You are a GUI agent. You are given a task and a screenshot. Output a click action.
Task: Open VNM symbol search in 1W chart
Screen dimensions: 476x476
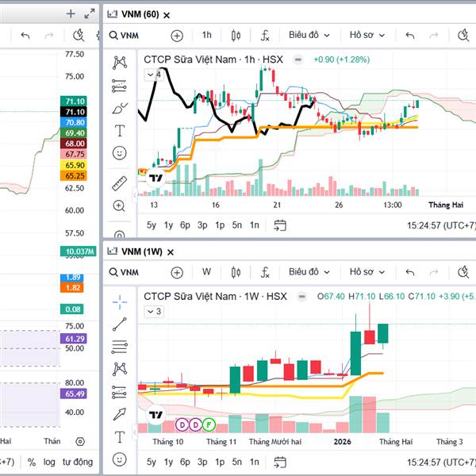tap(124, 272)
